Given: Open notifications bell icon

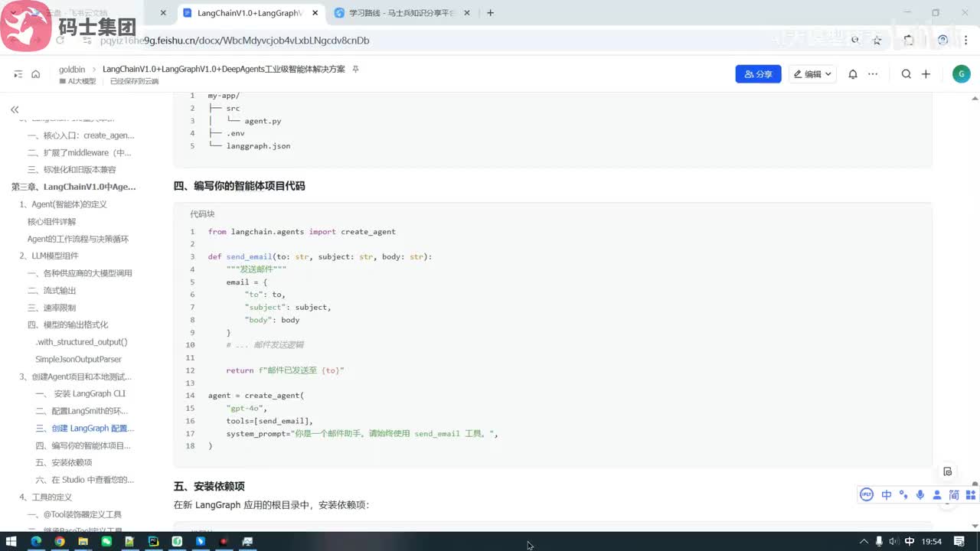Looking at the screenshot, I should tap(853, 74).
